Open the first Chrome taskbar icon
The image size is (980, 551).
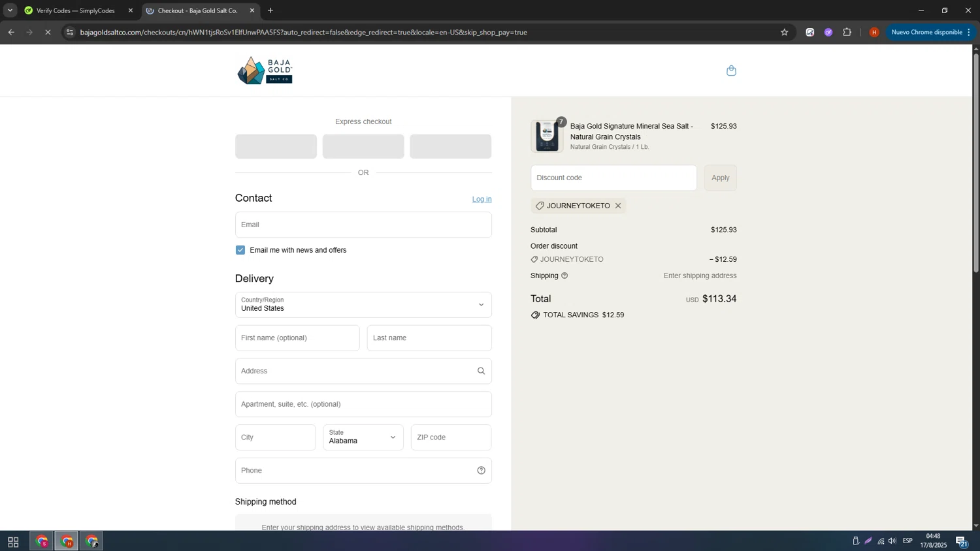(x=42, y=541)
